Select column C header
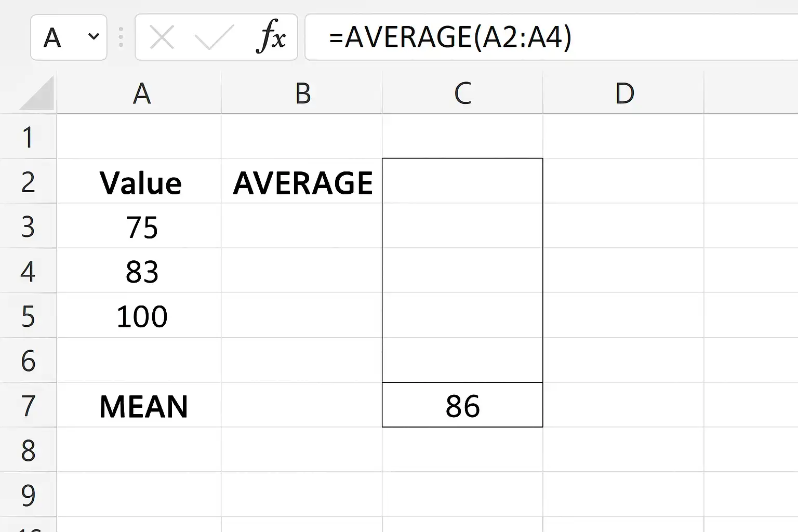798x532 pixels. (462, 94)
